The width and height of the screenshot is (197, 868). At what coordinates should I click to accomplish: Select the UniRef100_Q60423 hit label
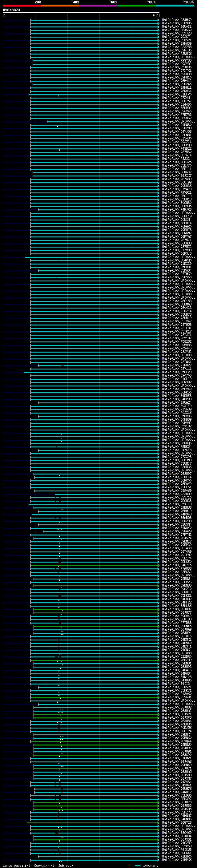pos(176,308)
